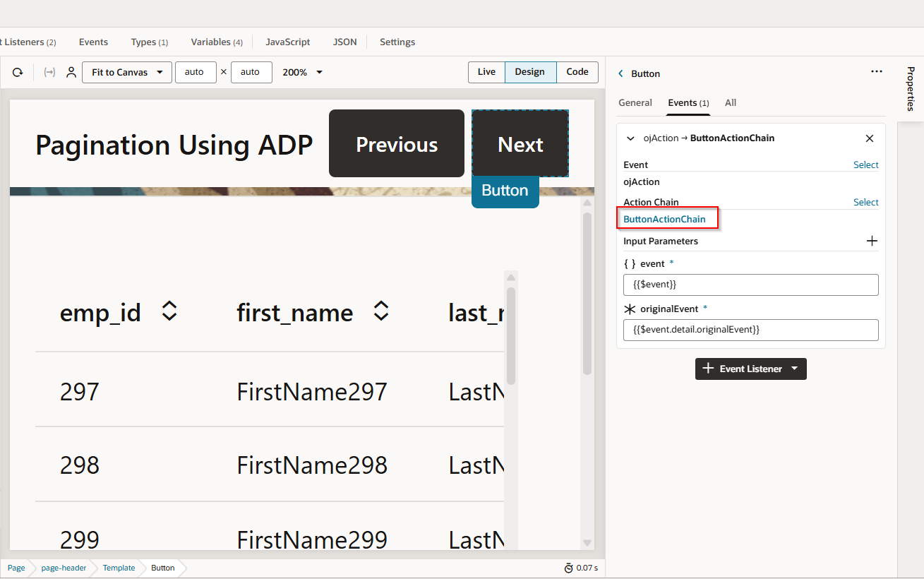Click the reload page icon in toolbar

click(x=18, y=72)
